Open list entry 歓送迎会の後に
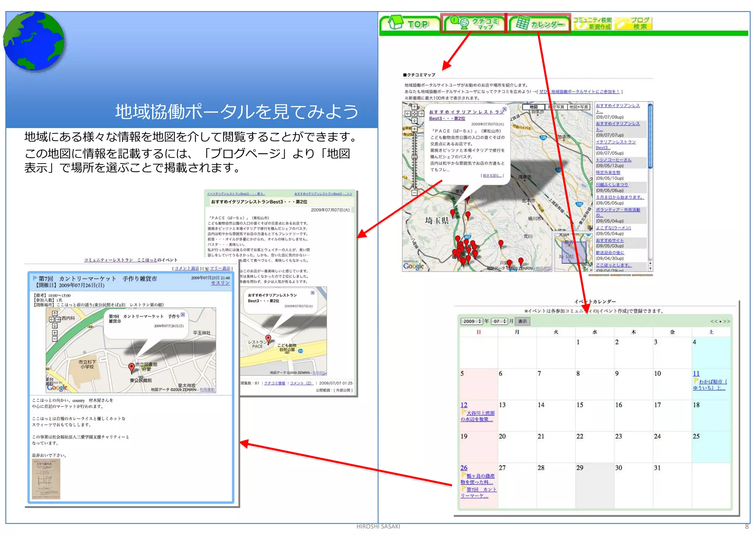This screenshot has width=756, height=535. pos(610,253)
